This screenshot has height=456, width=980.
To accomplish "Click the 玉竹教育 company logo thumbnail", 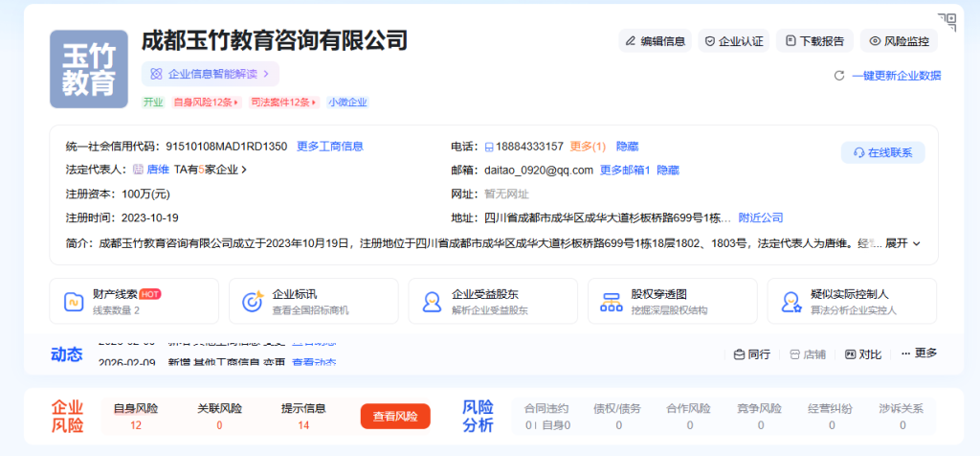I will [x=88, y=69].
